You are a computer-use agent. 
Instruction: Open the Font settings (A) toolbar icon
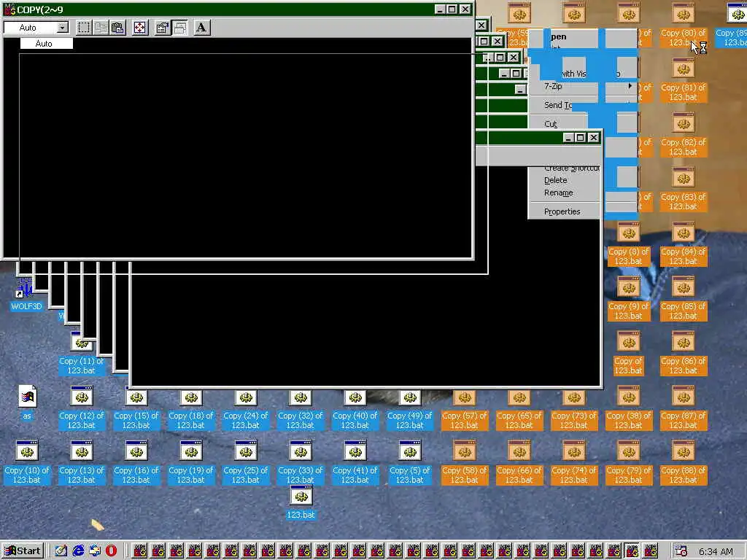point(201,28)
